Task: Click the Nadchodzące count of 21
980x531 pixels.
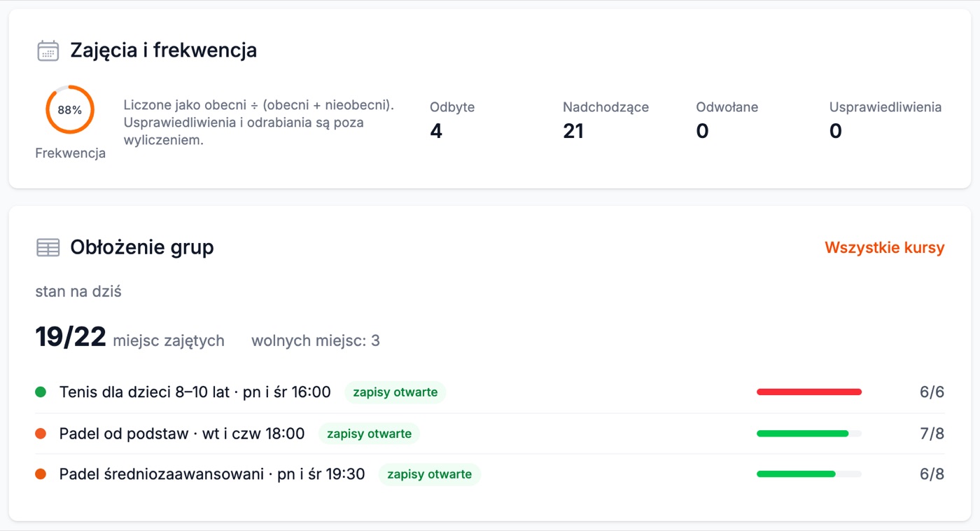Action: coord(573,131)
